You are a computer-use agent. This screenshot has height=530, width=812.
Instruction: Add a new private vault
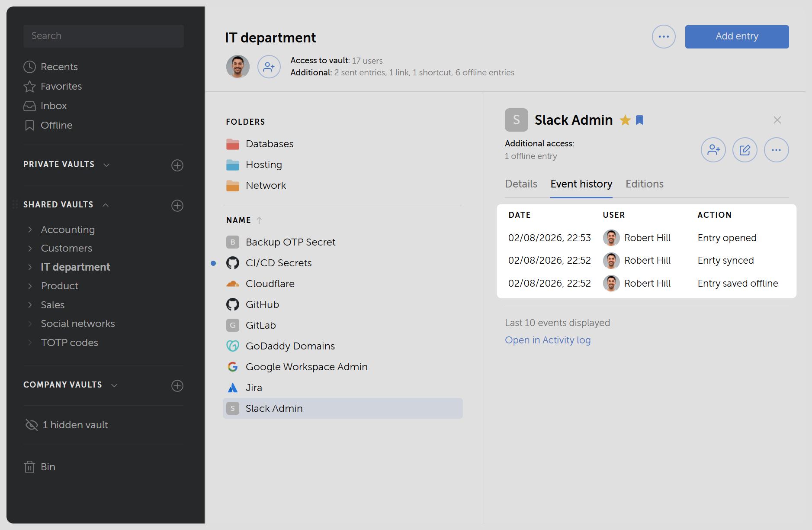click(x=177, y=165)
